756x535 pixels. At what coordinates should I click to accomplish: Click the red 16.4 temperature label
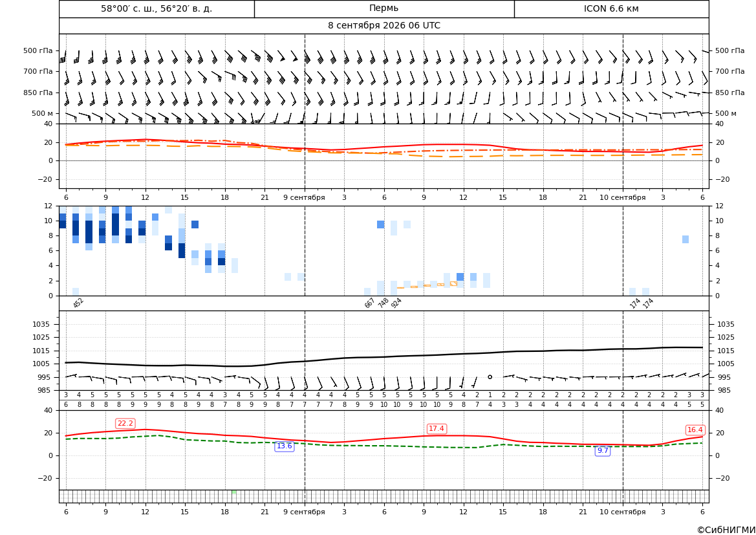[695, 430]
